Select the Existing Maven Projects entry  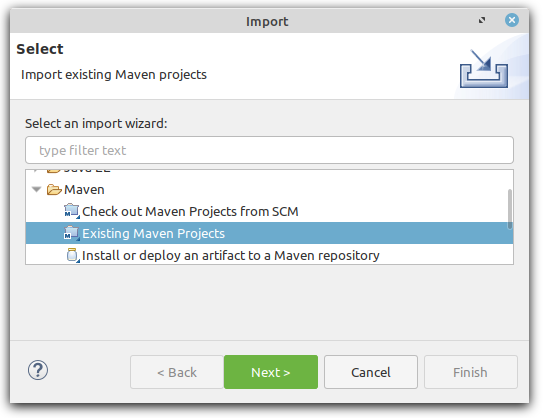[x=269, y=233]
